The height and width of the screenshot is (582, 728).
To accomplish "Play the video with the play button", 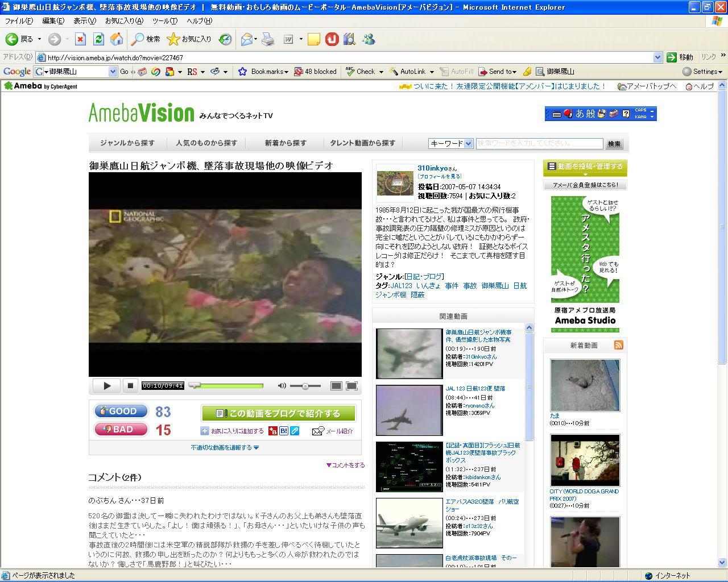I will [x=107, y=386].
